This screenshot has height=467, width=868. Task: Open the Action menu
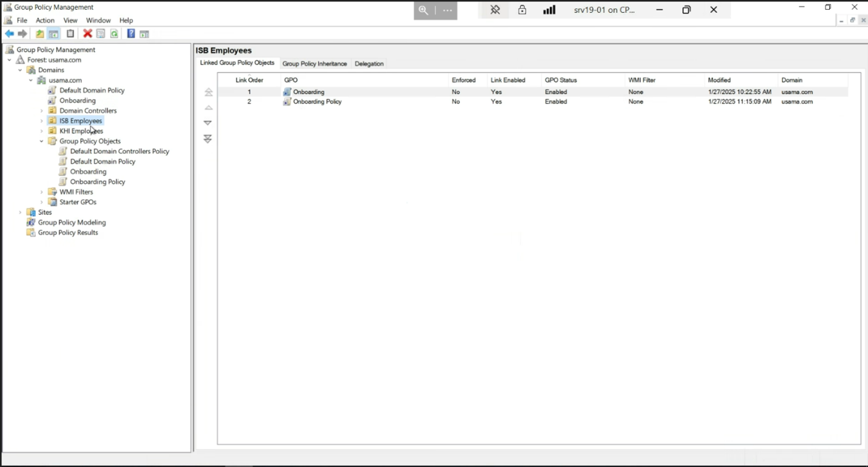pyautogui.click(x=45, y=20)
